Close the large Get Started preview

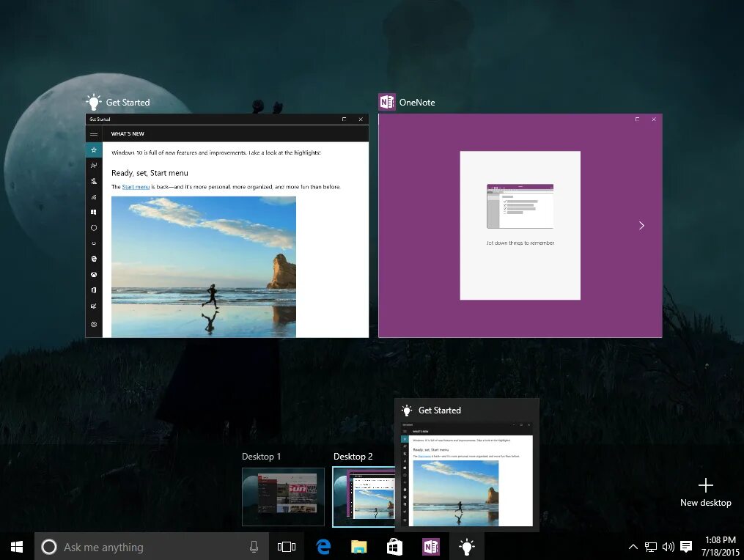pos(361,119)
